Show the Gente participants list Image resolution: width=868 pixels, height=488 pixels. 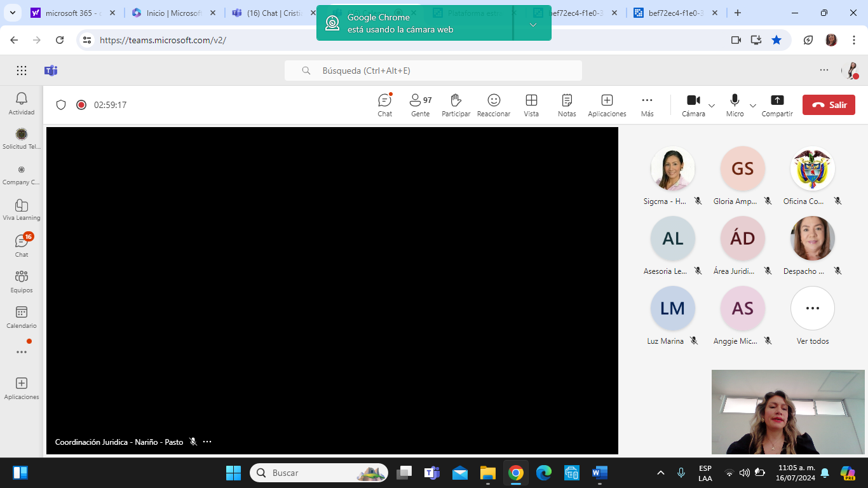(421, 105)
